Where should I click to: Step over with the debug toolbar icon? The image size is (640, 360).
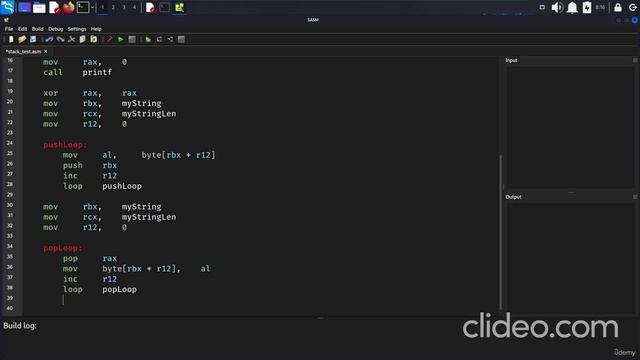coord(159,40)
